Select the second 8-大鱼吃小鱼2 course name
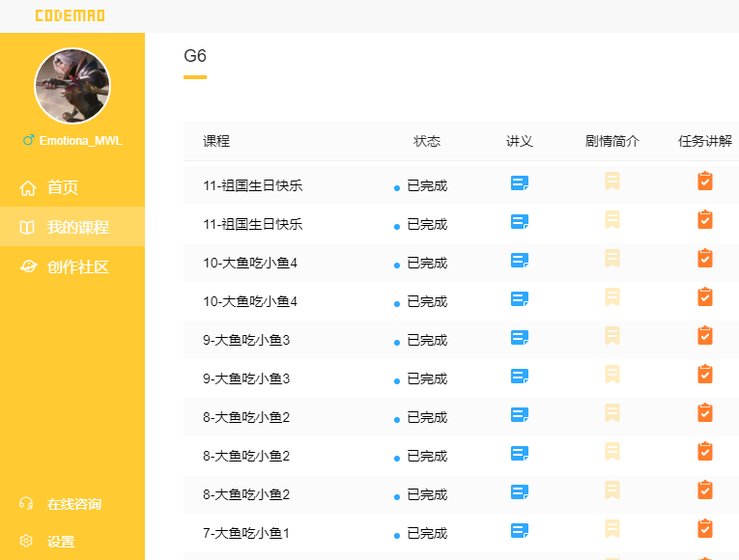The width and height of the screenshot is (739, 560). click(246, 456)
